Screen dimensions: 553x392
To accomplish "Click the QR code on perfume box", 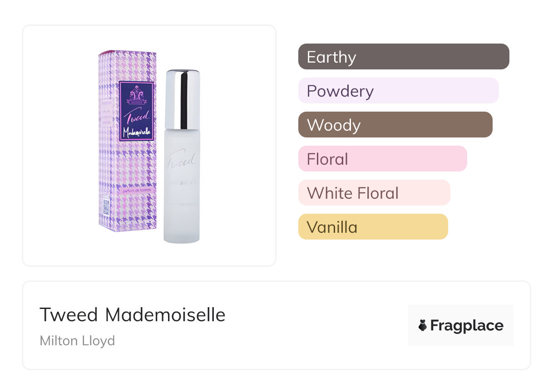I will [x=105, y=205].
